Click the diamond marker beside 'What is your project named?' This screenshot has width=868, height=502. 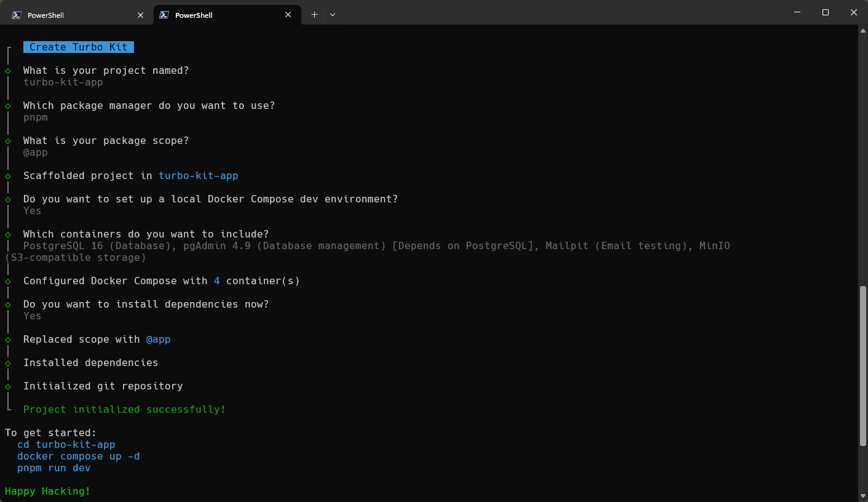8,71
